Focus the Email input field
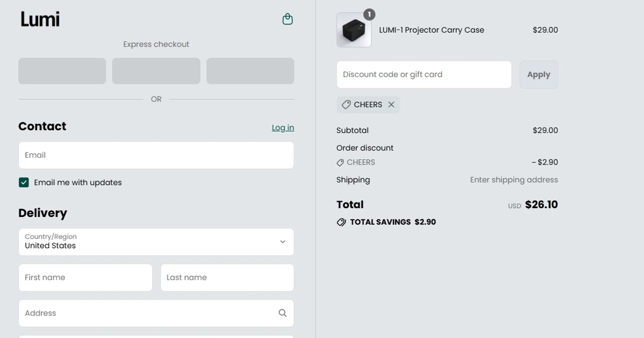Screen dimensions: 644x338 pos(156,155)
